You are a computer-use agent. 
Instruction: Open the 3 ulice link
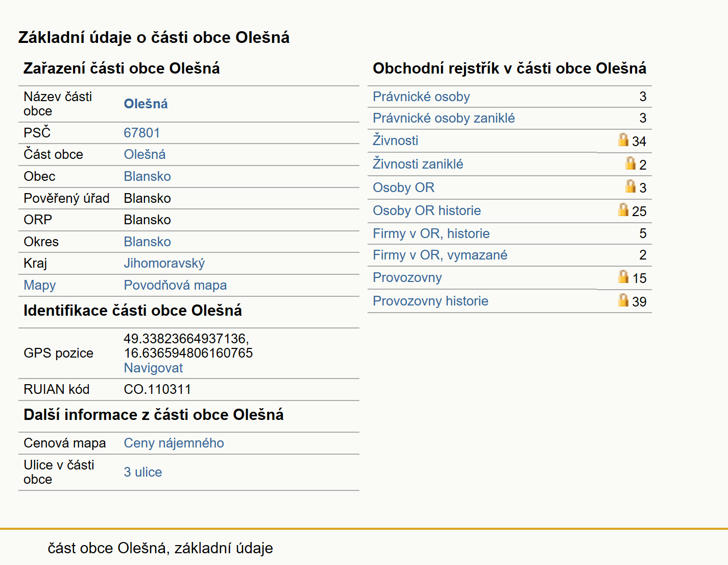point(143,472)
